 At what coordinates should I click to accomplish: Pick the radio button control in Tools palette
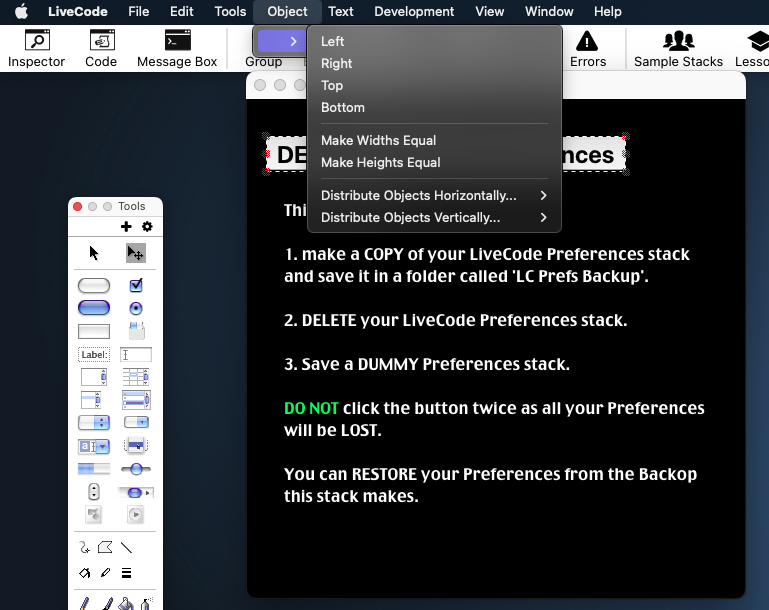136,308
